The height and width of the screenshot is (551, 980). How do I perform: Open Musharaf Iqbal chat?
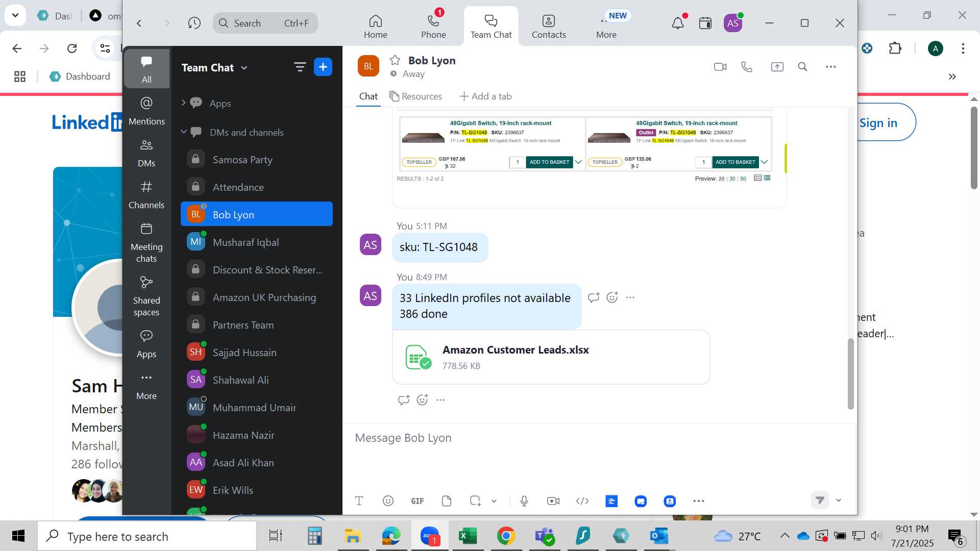click(257, 242)
